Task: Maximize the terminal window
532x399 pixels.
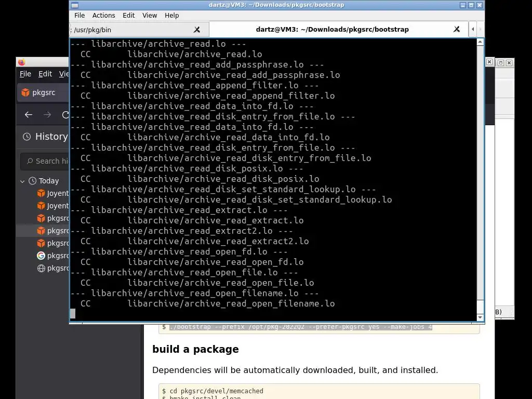Action: (x=471, y=5)
